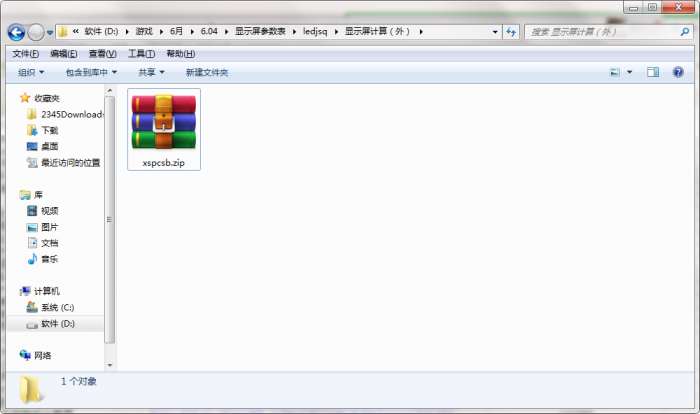Open the help question mark icon
This screenshot has width=700, height=414.
click(x=678, y=72)
